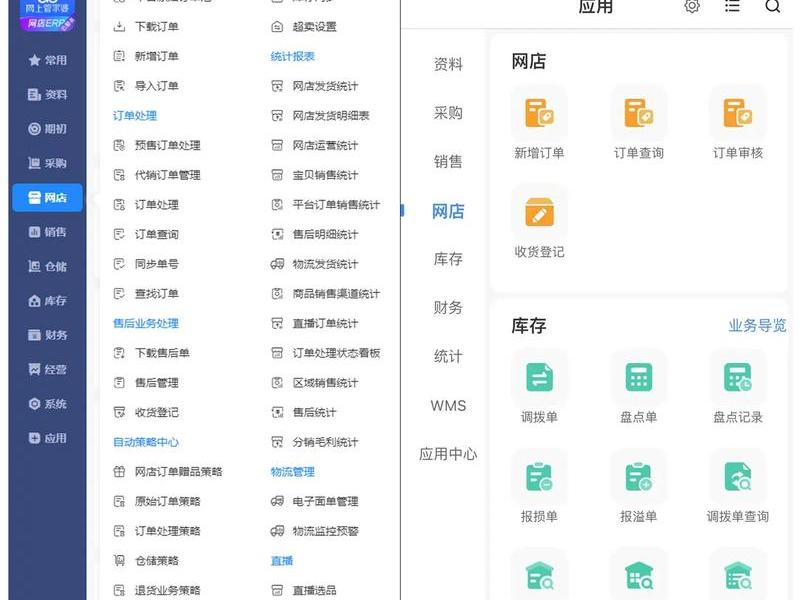Select 期初 in the left sidebar
Image resolution: width=800 pixels, height=600 pixels.
coord(47,129)
